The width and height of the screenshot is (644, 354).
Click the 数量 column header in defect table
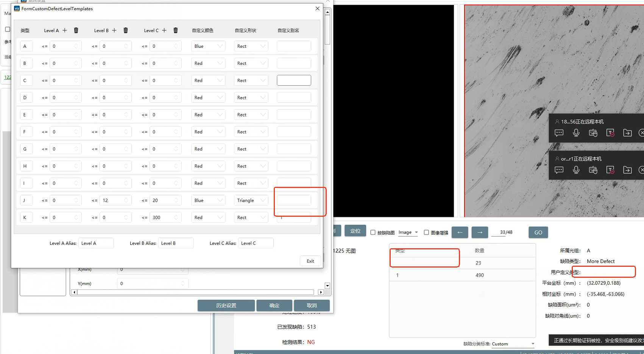[480, 251]
